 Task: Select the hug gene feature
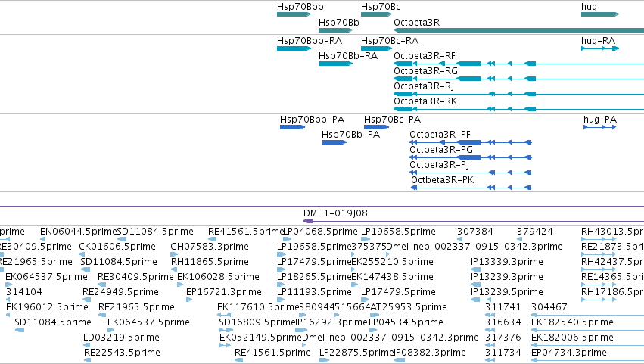[x=600, y=15]
